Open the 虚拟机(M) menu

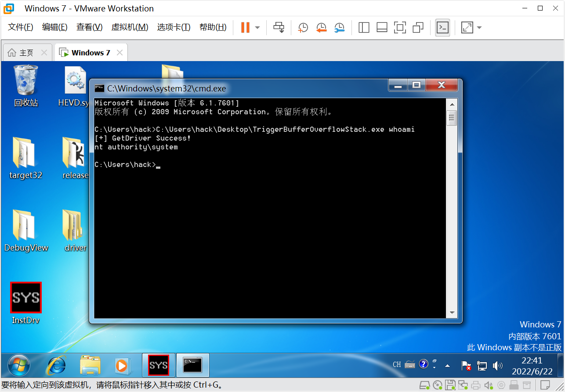tap(130, 27)
